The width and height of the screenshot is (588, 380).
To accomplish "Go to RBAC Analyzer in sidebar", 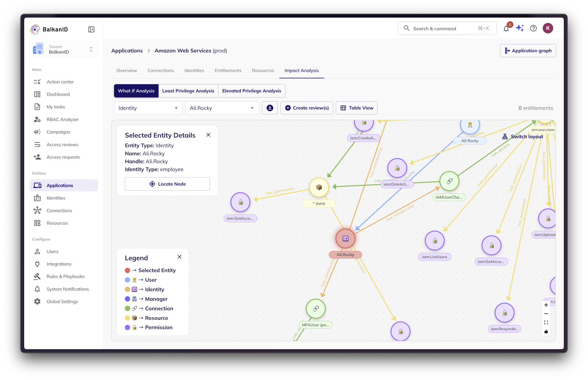I will [63, 120].
